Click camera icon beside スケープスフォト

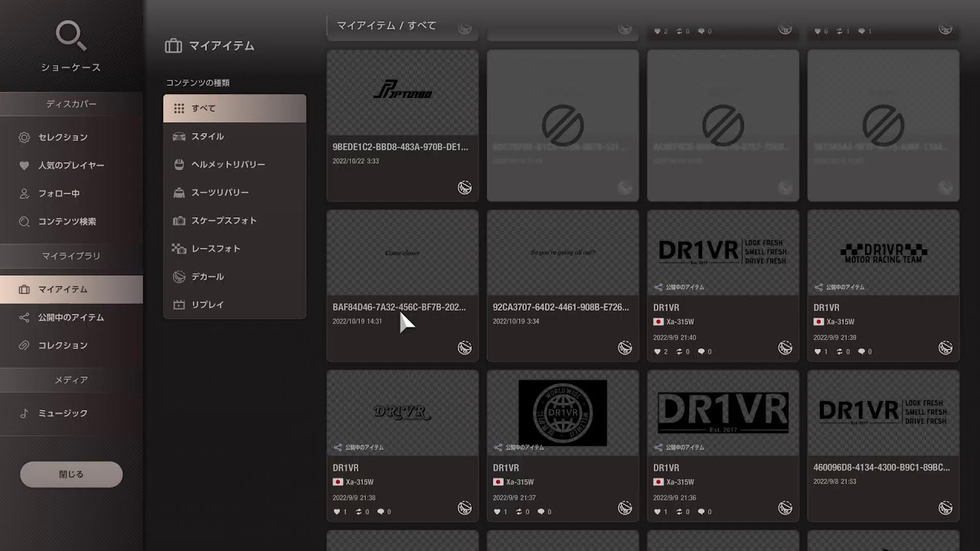(x=179, y=220)
